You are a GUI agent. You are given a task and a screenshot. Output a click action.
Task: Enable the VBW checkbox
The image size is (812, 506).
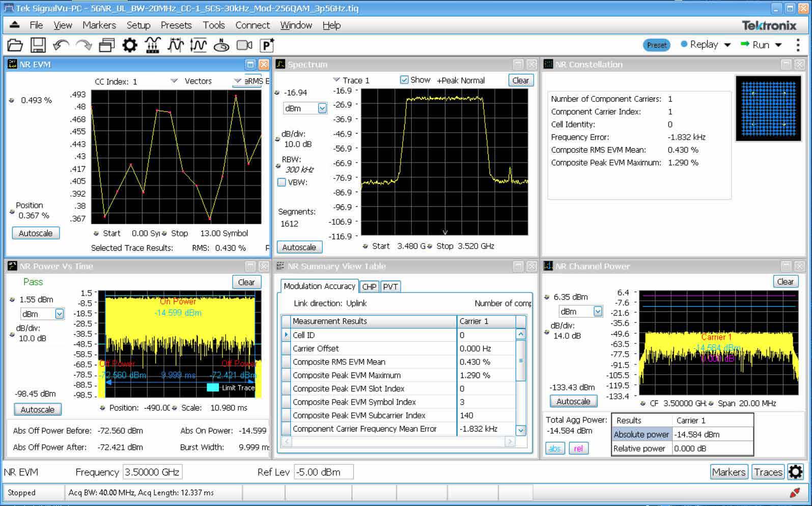click(x=282, y=182)
